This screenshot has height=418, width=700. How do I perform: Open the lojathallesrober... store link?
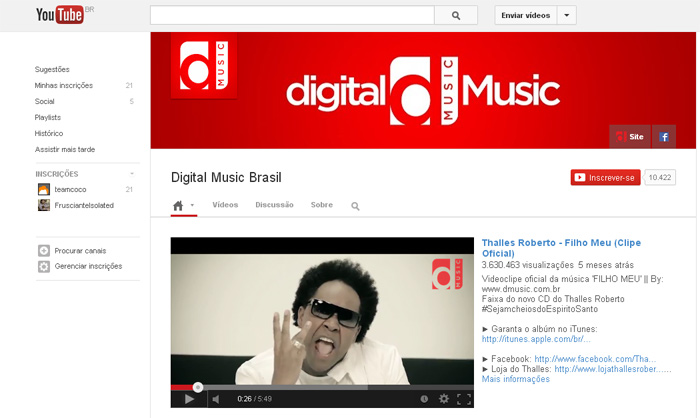tap(613, 369)
